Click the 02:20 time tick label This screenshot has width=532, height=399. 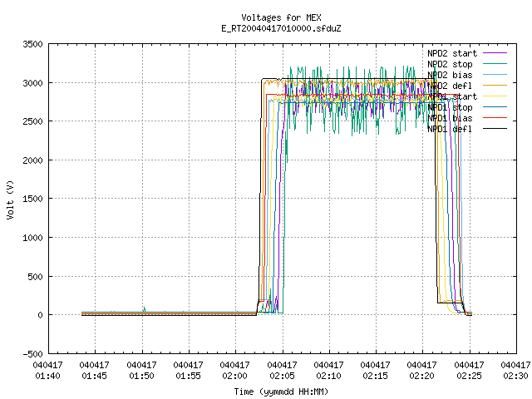click(x=421, y=376)
